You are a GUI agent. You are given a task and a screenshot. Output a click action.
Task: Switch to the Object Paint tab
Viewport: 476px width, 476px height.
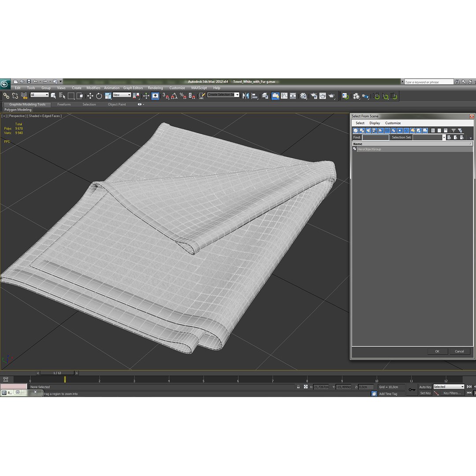point(116,104)
